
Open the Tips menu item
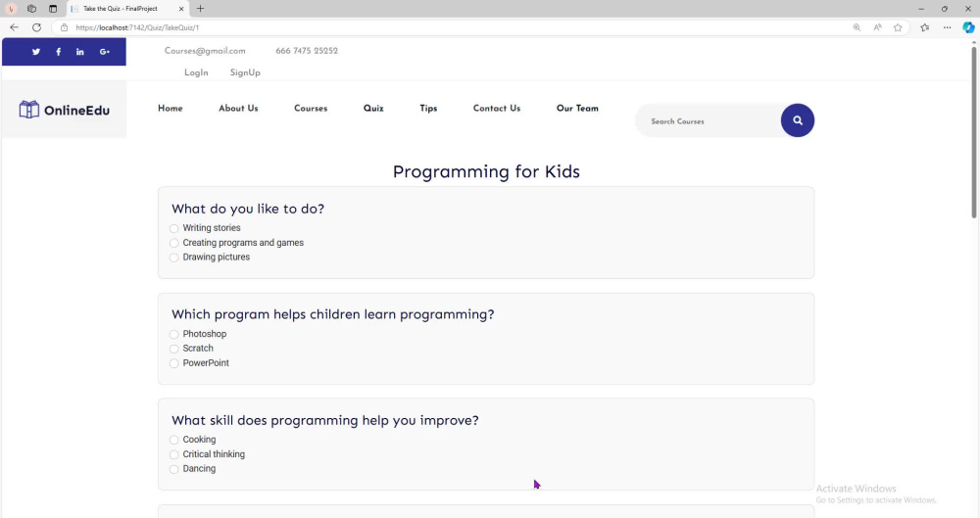(x=428, y=108)
